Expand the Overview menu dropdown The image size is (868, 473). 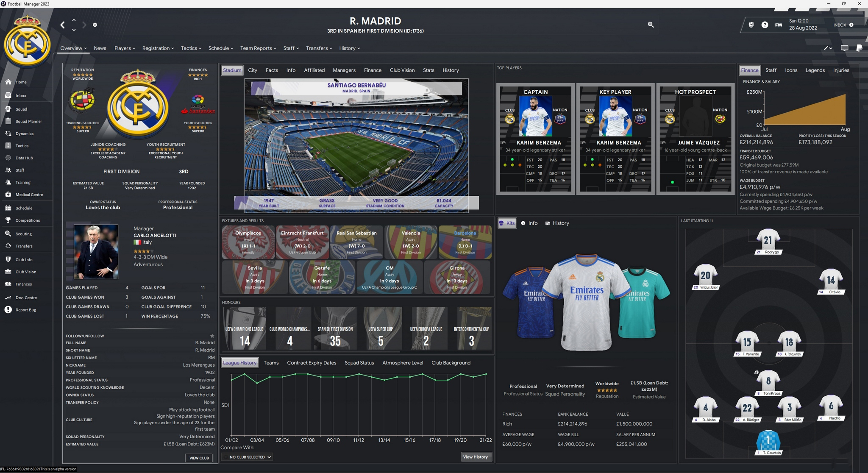[73, 48]
